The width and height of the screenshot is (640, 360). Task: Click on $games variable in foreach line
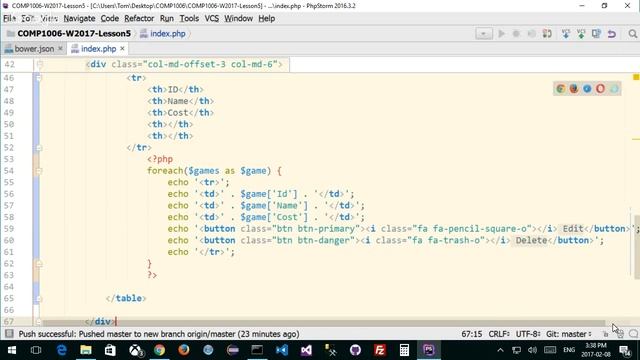(x=204, y=171)
